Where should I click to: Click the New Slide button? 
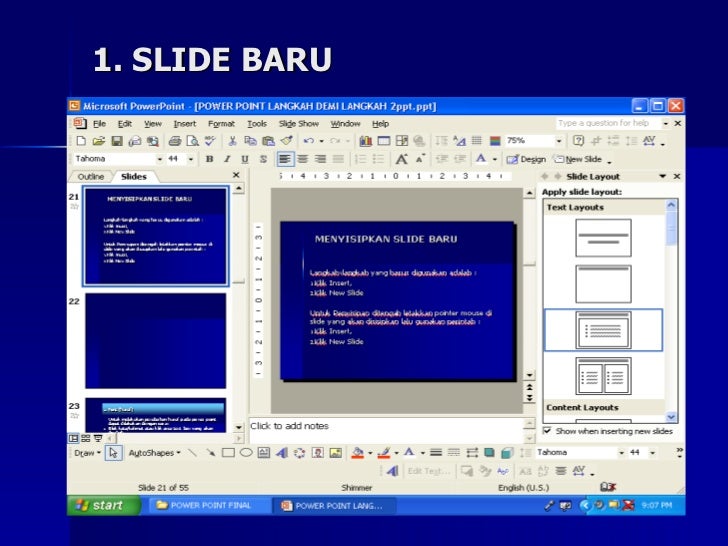578,159
